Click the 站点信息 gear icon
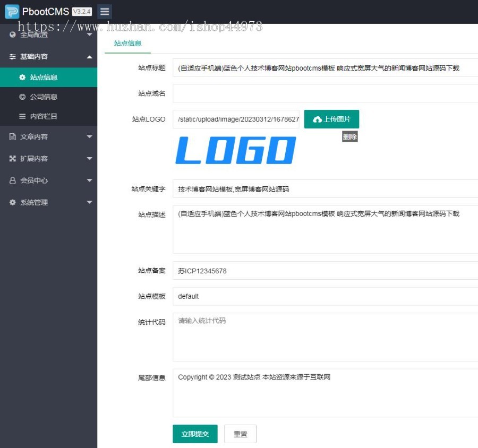478x448 pixels. pos(22,77)
